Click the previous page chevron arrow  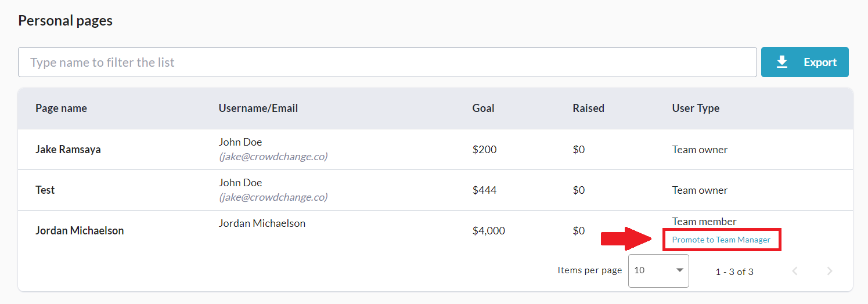click(x=795, y=271)
